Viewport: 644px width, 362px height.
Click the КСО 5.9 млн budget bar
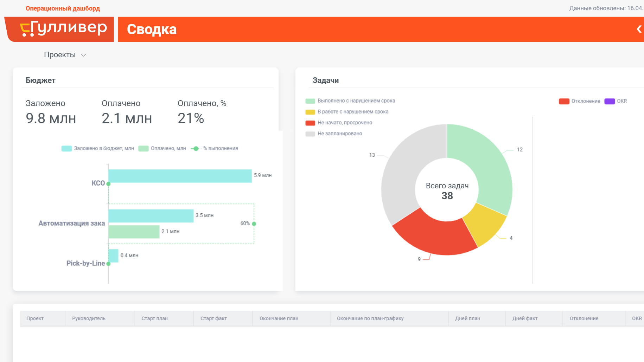point(180,176)
